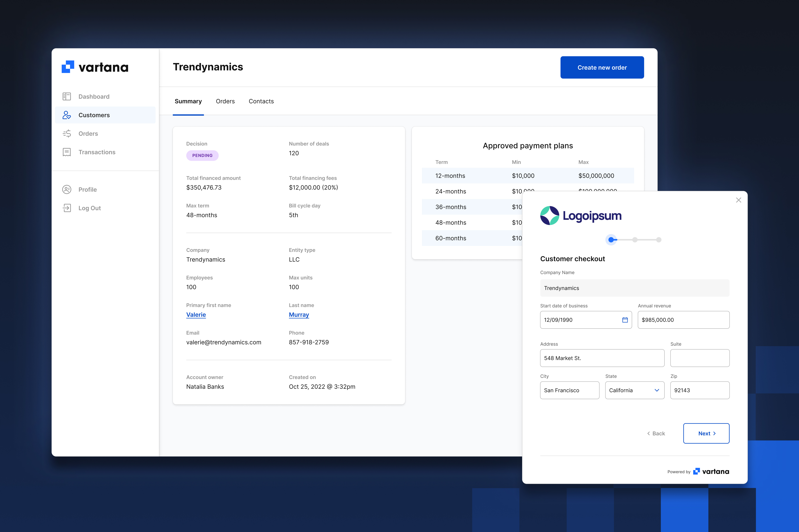Image resolution: width=799 pixels, height=532 pixels.
Task: Close the customer checkout dialog
Action: pyautogui.click(x=739, y=200)
